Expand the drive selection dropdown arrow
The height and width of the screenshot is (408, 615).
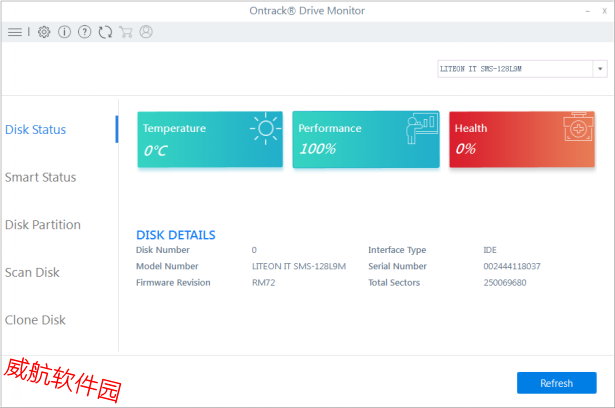pyautogui.click(x=600, y=69)
